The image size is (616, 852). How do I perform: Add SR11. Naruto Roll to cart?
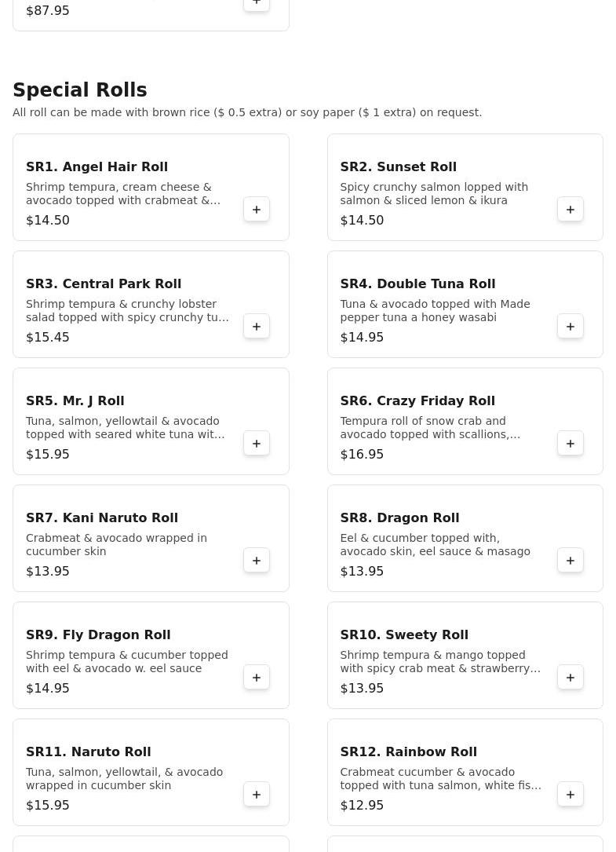tap(257, 795)
